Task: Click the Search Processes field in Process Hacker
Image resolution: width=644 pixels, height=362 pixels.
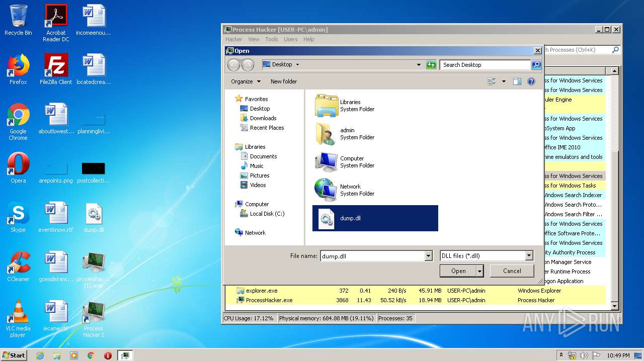Action: [578, 50]
